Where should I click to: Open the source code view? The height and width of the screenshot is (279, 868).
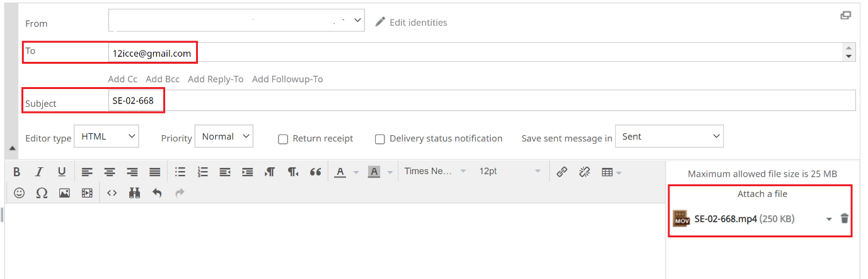(112, 193)
